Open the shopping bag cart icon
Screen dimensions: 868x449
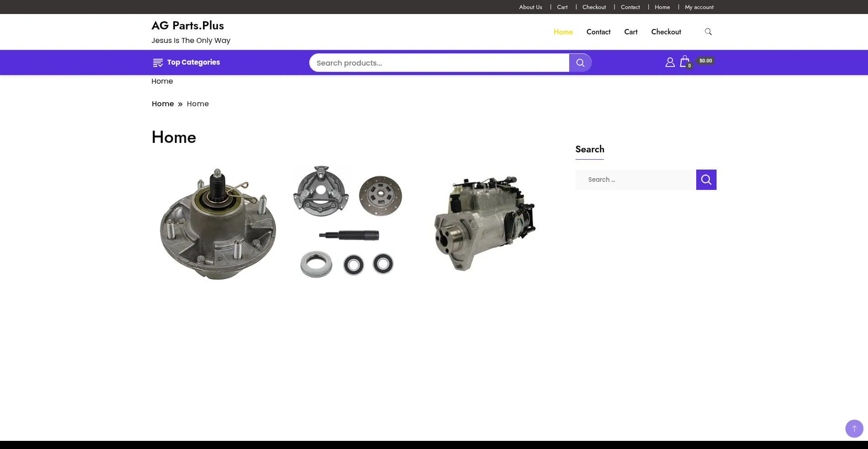click(685, 61)
